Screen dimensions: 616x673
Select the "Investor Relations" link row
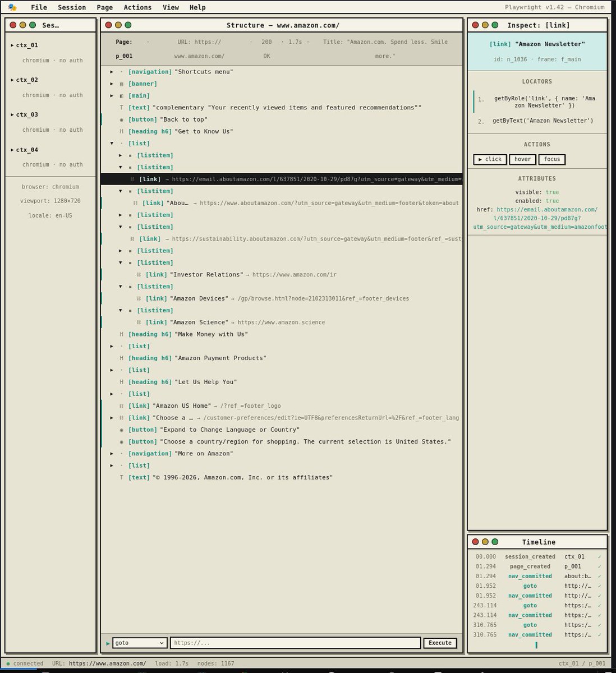click(282, 275)
